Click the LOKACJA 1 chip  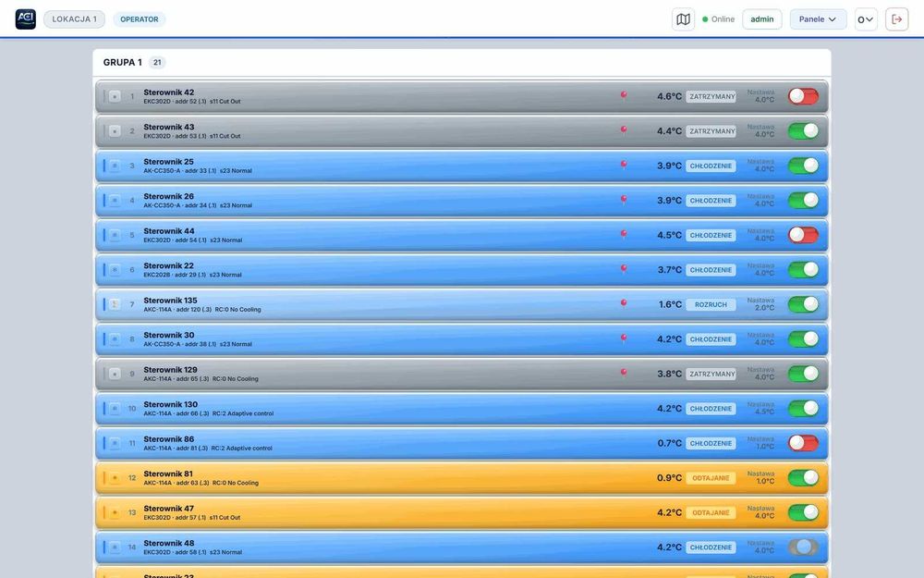[74, 18]
